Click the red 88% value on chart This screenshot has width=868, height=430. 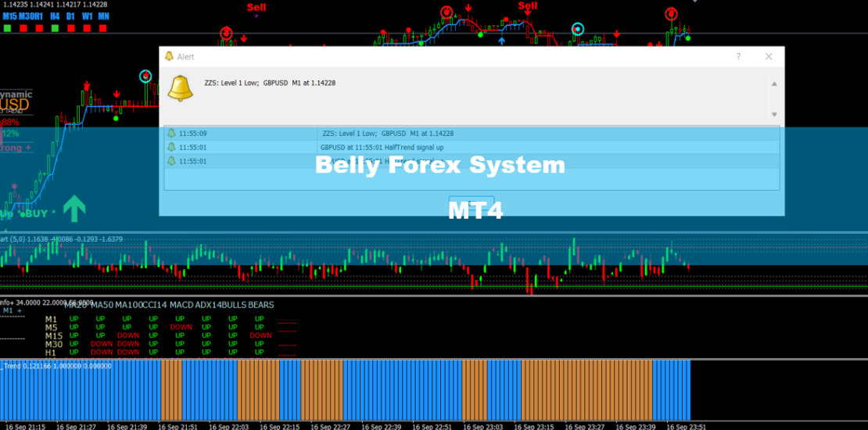click(9, 122)
